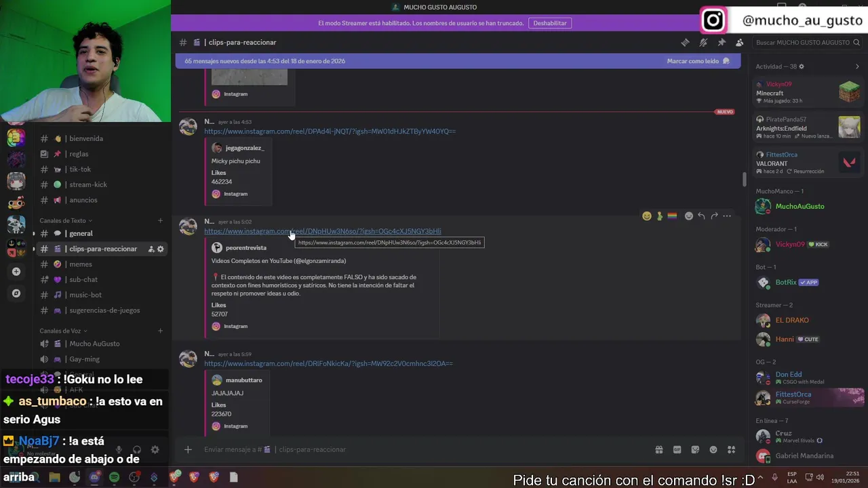Forward the hovered message arrow

714,216
